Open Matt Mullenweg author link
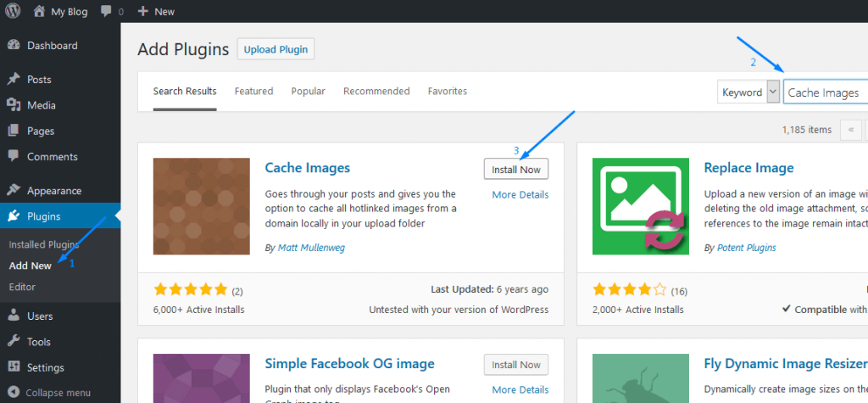Image resolution: width=868 pixels, height=403 pixels. coord(311,248)
